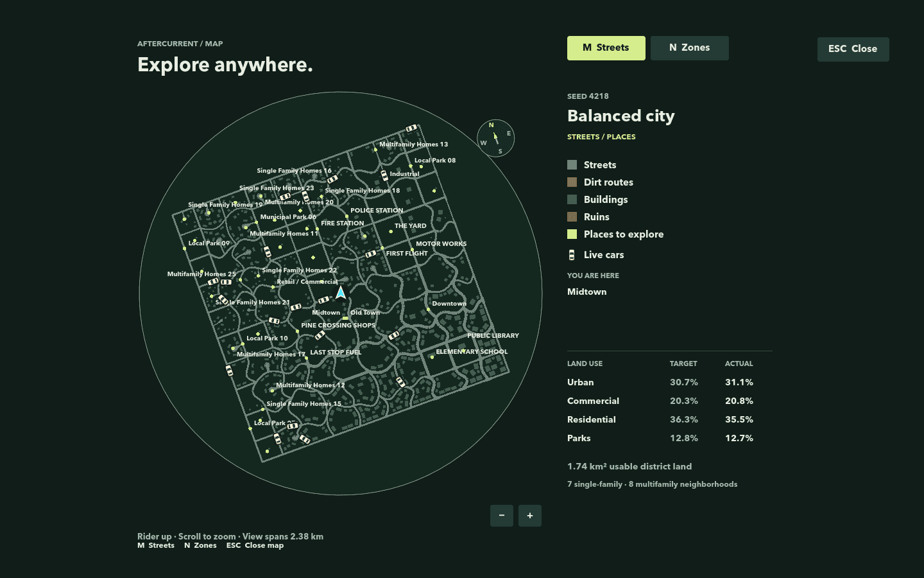Select the FIRE STATION map label
The height and width of the screenshot is (578, 924).
click(x=343, y=223)
